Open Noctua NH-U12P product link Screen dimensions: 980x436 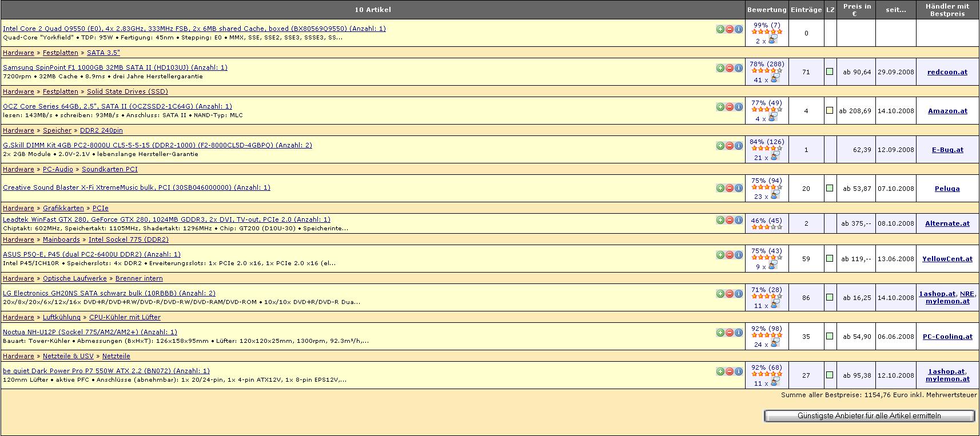[x=90, y=332]
